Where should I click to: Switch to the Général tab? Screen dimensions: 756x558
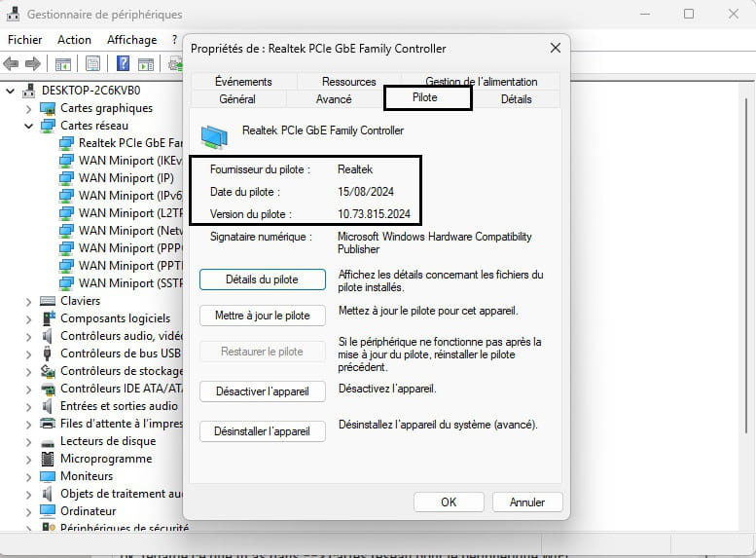coord(237,99)
